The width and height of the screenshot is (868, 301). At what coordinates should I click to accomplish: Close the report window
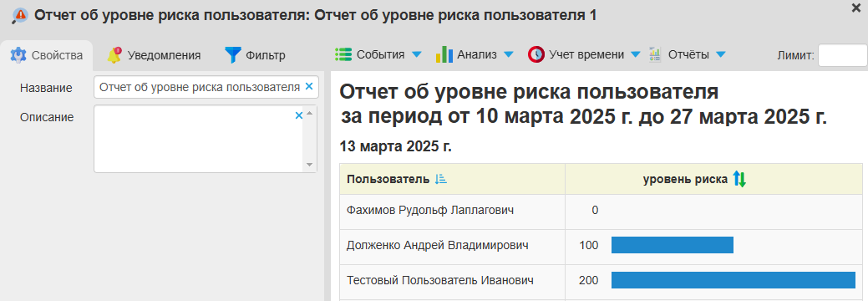(856, 8)
